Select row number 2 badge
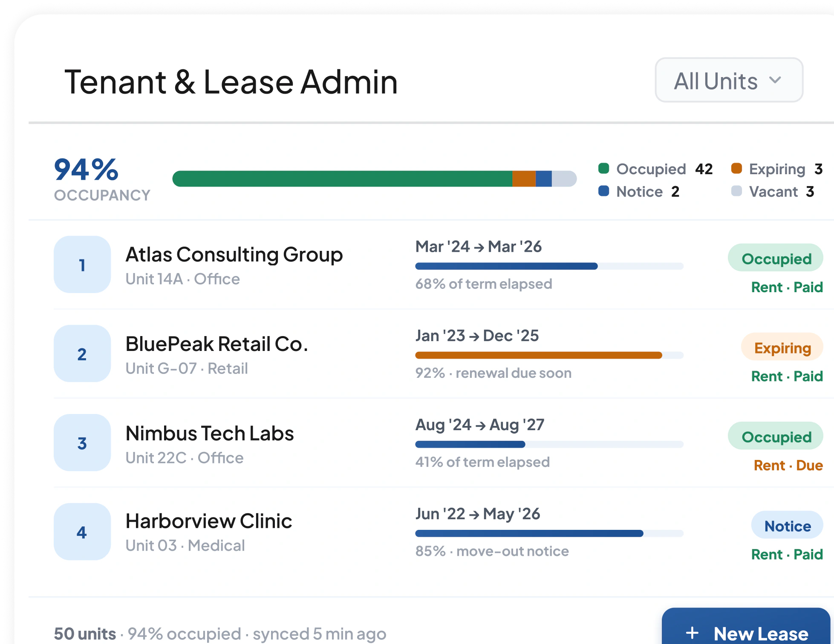 click(x=82, y=354)
